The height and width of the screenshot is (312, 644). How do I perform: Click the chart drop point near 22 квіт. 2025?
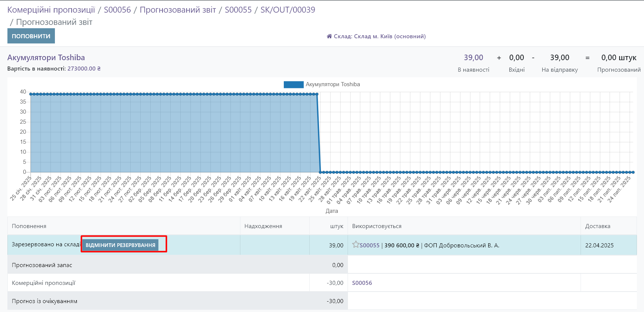pyautogui.click(x=317, y=94)
